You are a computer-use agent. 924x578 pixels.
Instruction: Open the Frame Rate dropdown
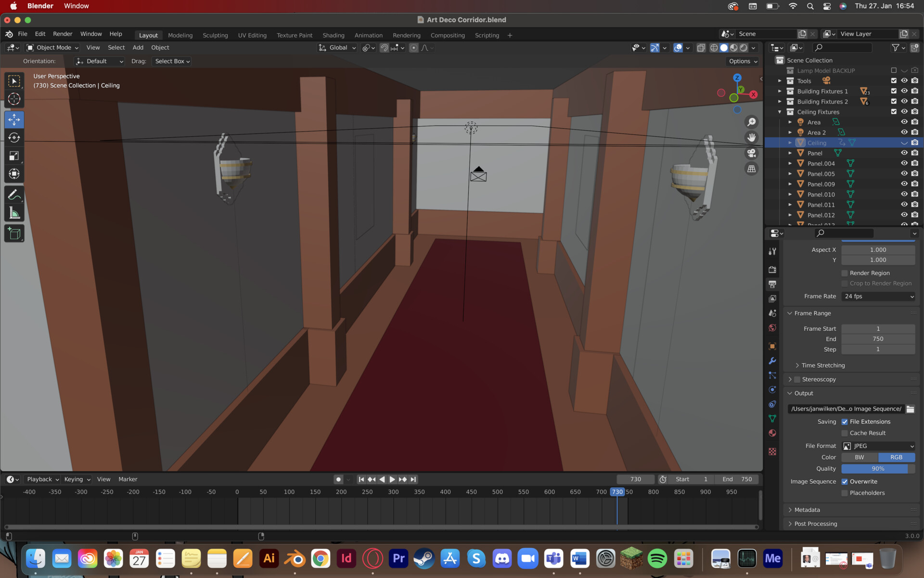pyautogui.click(x=878, y=296)
